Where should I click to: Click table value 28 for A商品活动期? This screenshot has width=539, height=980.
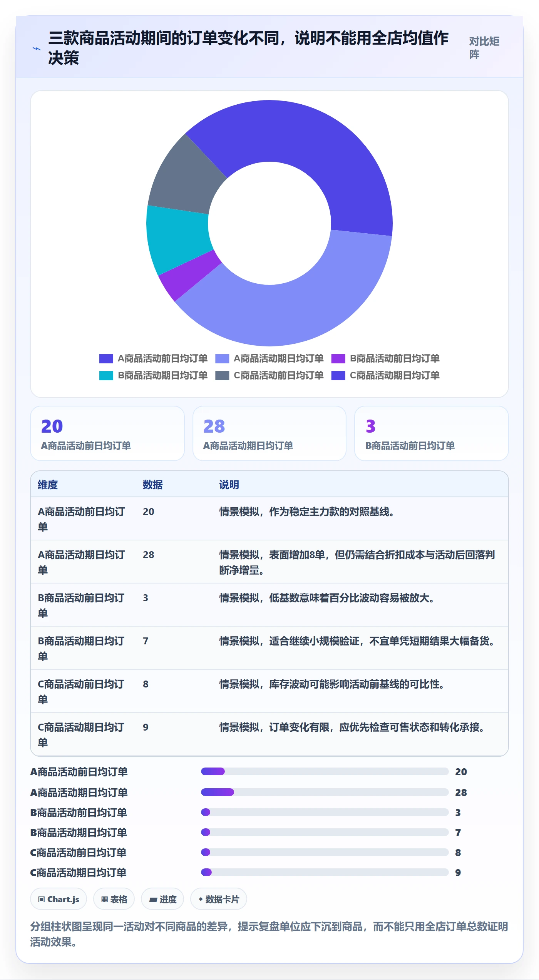coord(149,555)
